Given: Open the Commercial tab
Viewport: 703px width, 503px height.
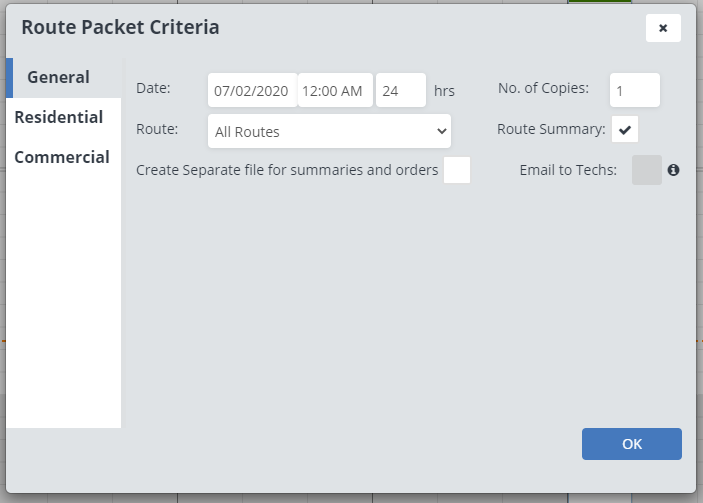Looking at the screenshot, I should tap(62, 157).
